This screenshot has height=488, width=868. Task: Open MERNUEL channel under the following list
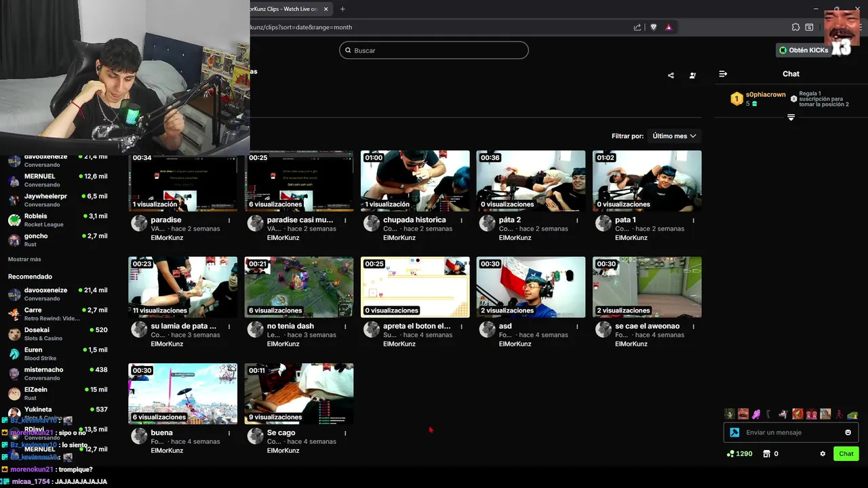tap(58, 180)
